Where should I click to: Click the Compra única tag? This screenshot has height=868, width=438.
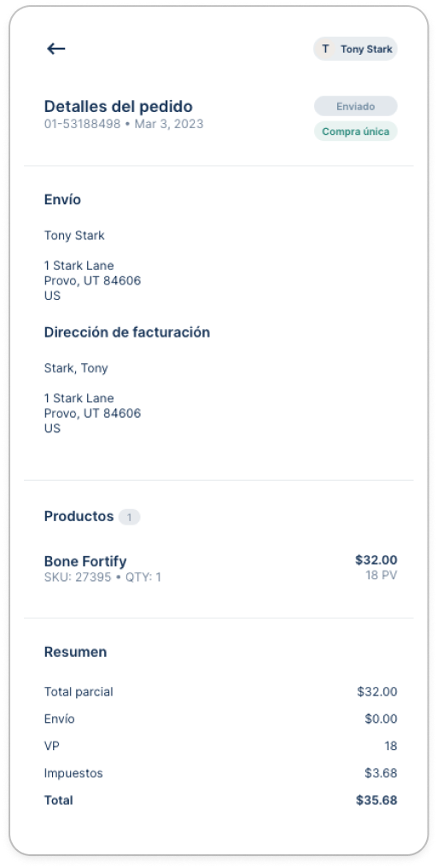pyautogui.click(x=355, y=132)
